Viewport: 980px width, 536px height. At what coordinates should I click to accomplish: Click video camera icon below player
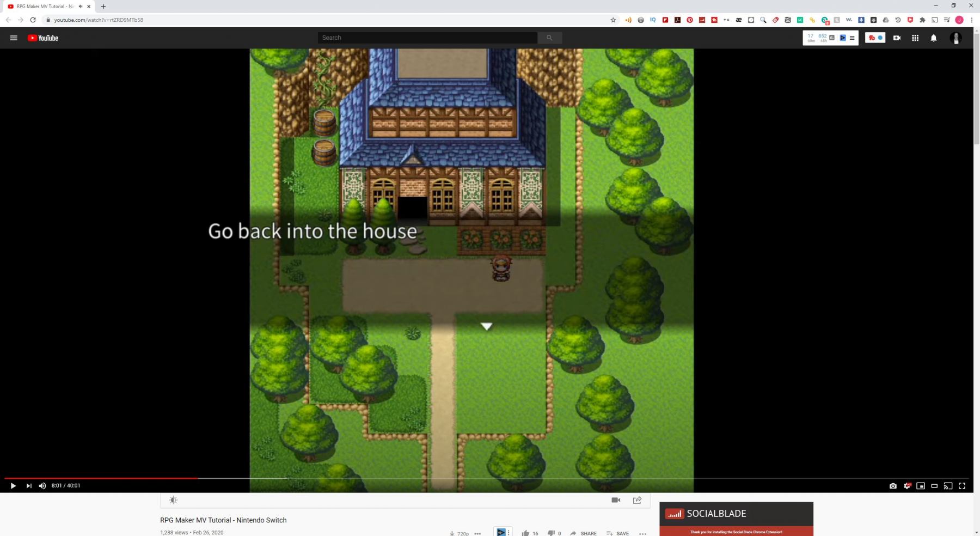616,500
